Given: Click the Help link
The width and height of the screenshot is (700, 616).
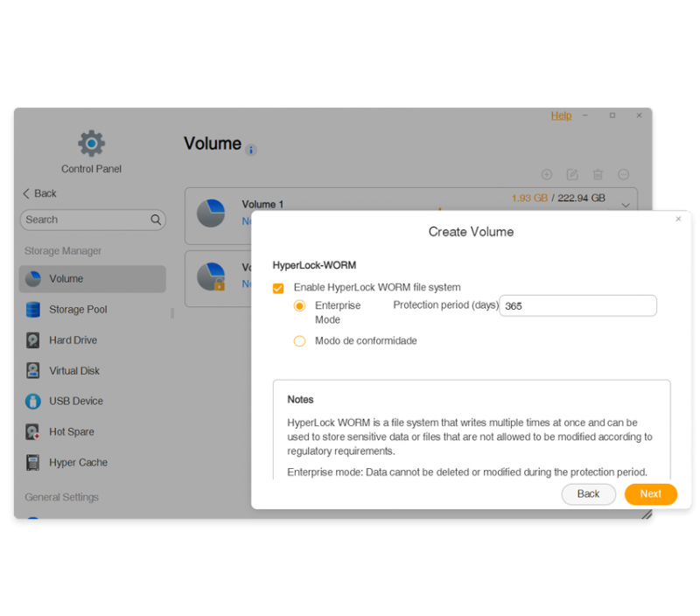Looking at the screenshot, I should click(561, 115).
